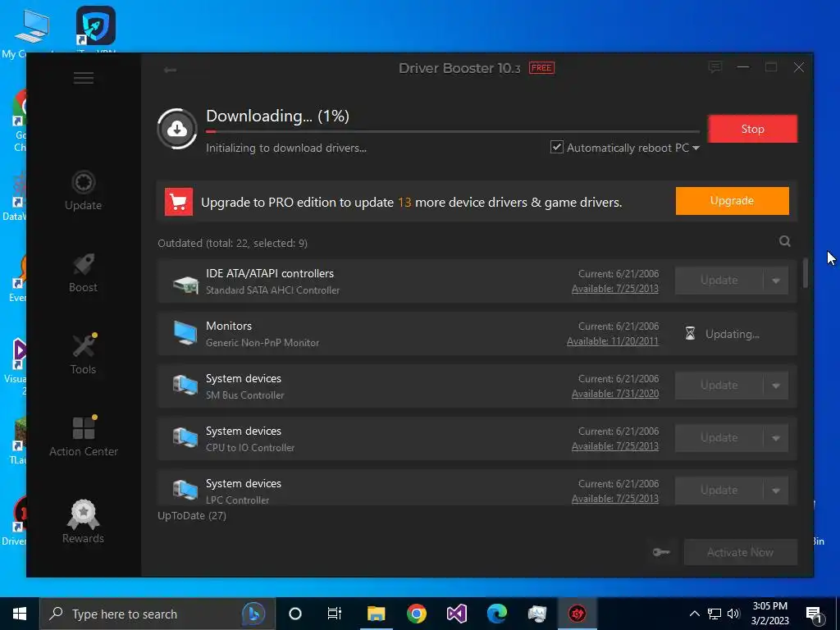Open Available: 7/25/2013 link for SATA AHCI
This screenshot has height=630, width=840.
[x=615, y=289]
